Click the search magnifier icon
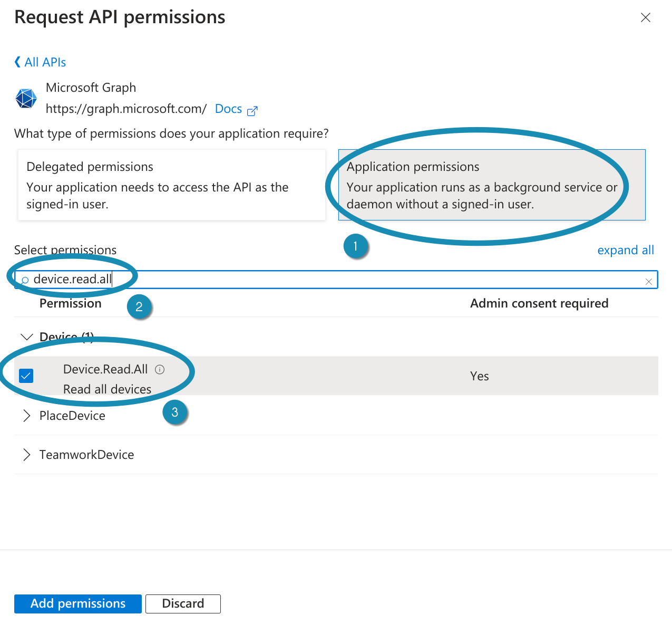 coord(24,280)
